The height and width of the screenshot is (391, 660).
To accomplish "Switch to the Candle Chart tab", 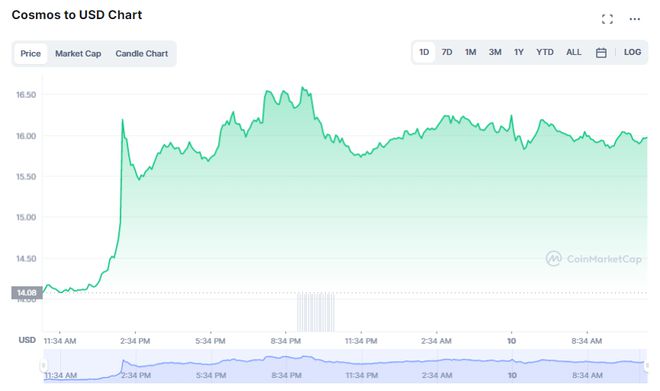I will pos(141,53).
